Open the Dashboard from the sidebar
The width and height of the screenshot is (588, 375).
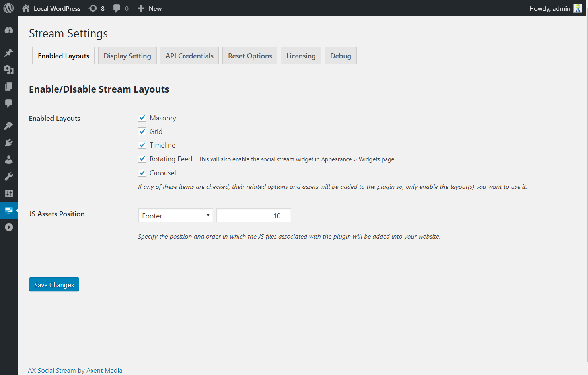pos(9,31)
